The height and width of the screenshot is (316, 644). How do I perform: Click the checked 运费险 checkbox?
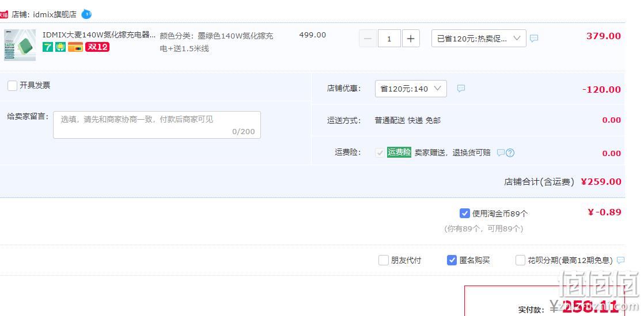[x=380, y=153]
